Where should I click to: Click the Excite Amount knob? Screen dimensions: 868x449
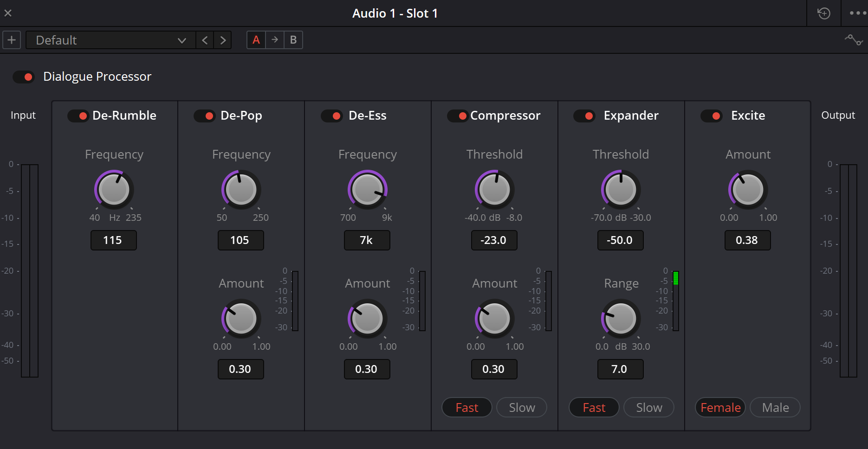[748, 189]
